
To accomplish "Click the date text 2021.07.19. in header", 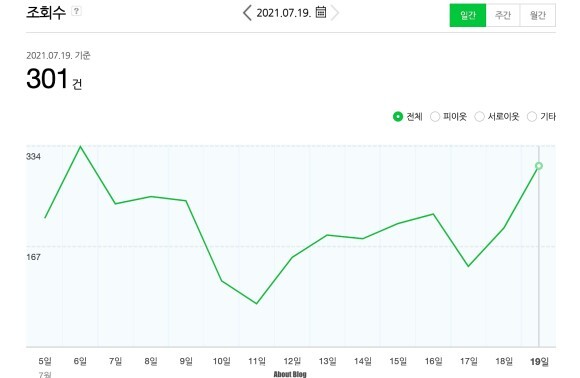I will click(284, 13).
